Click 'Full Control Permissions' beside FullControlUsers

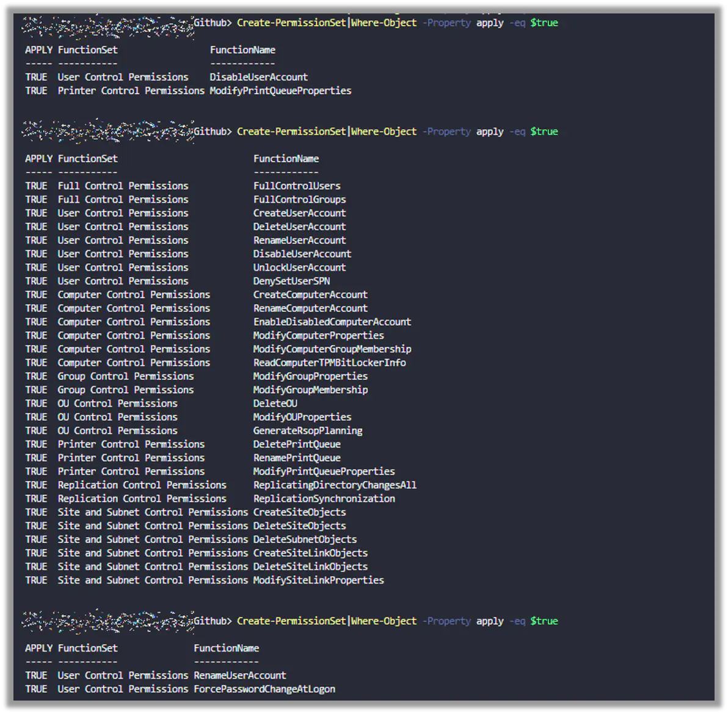point(123,186)
